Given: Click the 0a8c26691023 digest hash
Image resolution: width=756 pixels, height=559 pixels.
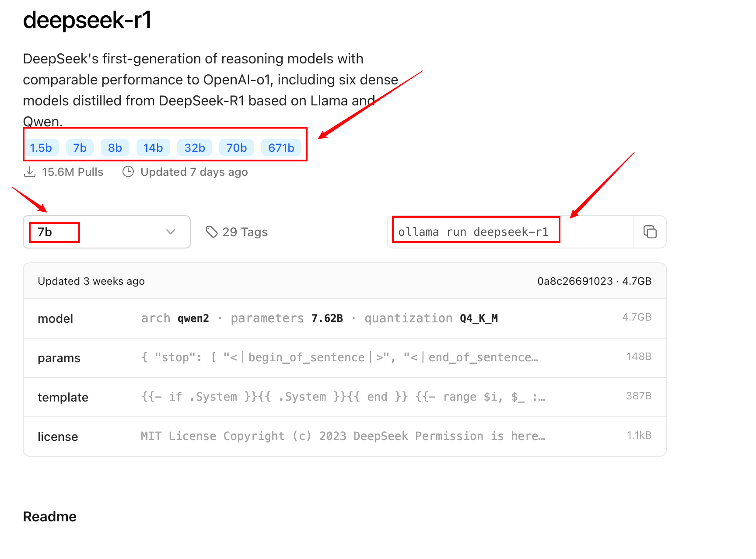Looking at the screenshot, I should tap(575, 281).
